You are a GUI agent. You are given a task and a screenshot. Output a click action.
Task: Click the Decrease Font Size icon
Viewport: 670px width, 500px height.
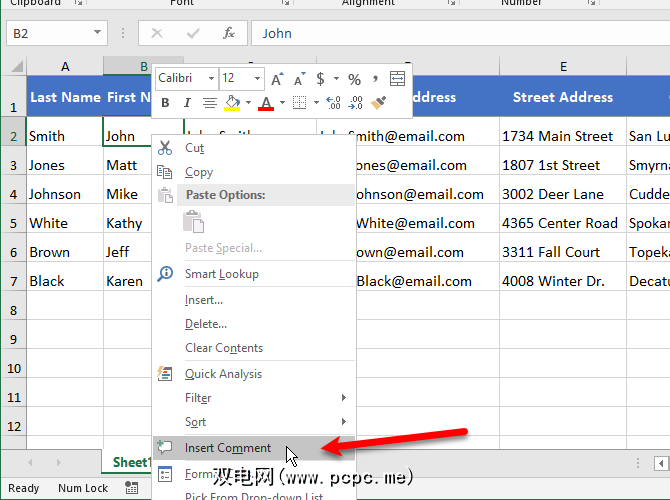pyautogui.click(x=300, y=79)
